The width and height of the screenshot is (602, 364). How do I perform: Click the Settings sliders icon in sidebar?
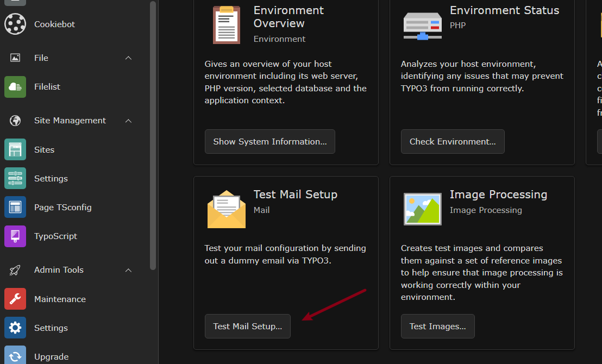click(x=15, y=178)
